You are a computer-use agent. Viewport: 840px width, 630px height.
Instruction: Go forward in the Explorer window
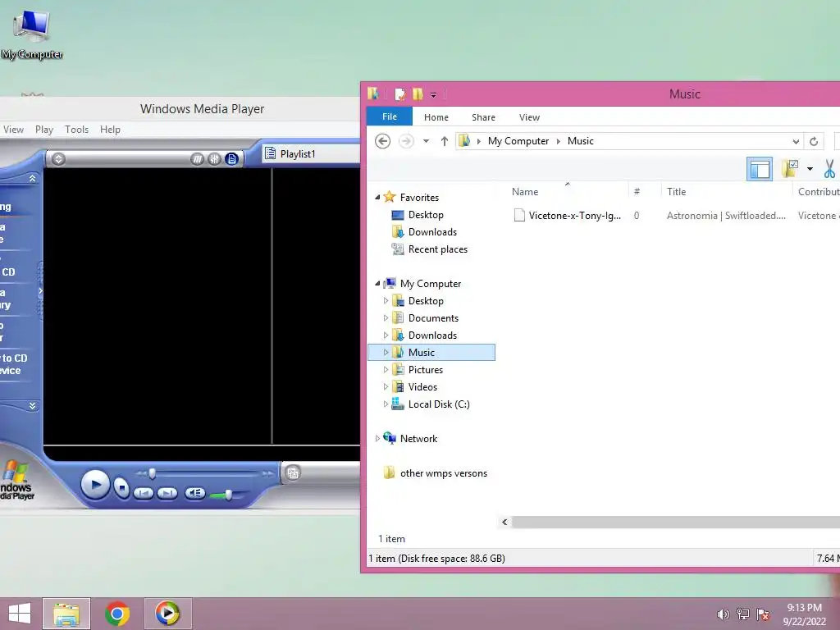click(407, 141)
